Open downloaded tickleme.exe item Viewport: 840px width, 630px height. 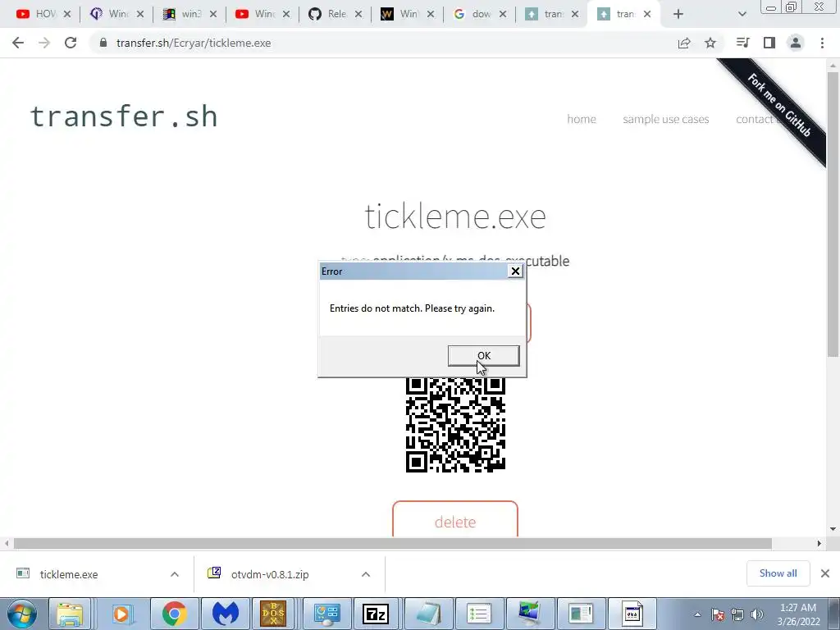(x=69, y=574)
